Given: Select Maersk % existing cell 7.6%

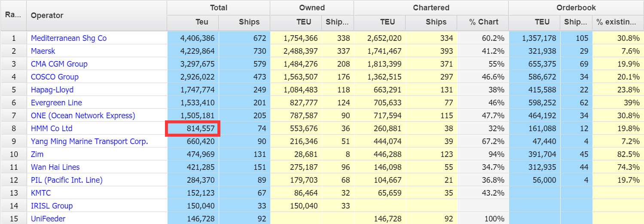Looking at the screenshot, I should click(618, 51).
